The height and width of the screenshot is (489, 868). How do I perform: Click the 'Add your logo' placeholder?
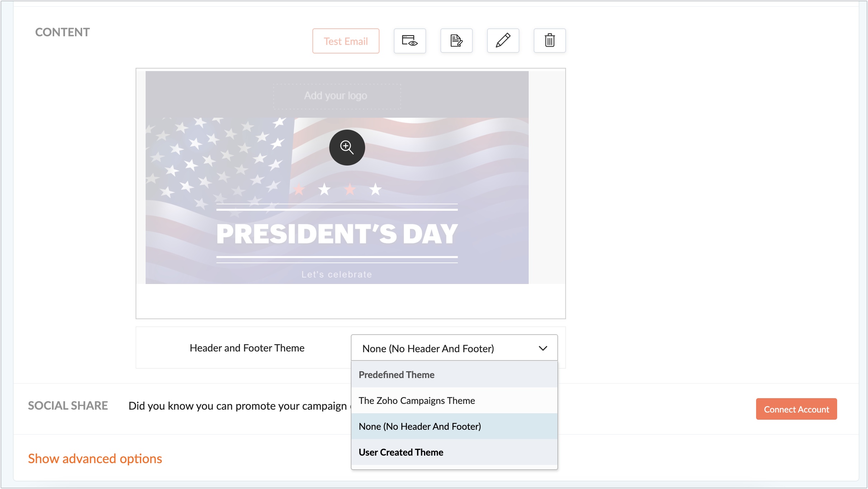(336, 96)
